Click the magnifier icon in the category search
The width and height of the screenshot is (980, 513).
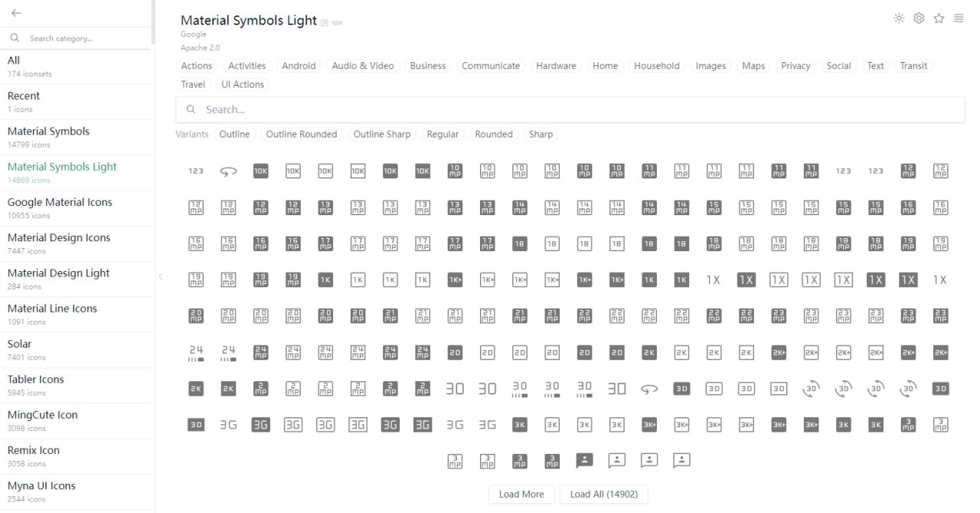[15, 38]
